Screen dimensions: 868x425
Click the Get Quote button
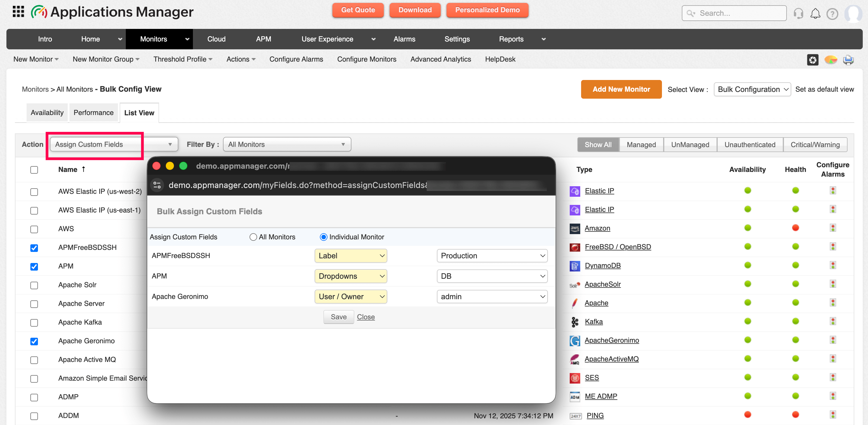tap(358, 10)
